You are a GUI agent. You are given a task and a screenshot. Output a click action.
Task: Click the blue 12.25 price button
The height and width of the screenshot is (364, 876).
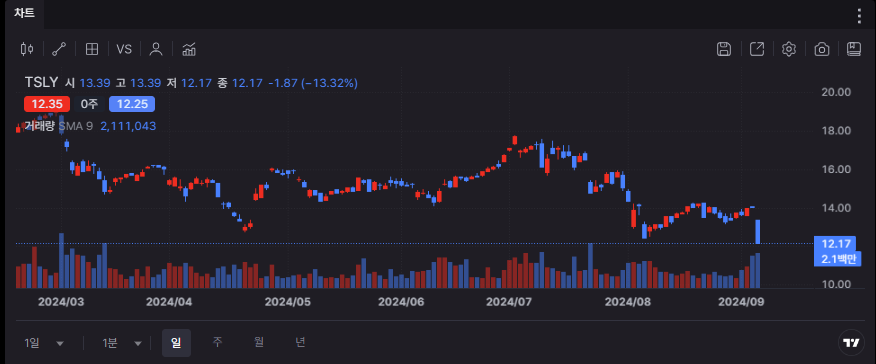tap(132, 104)
